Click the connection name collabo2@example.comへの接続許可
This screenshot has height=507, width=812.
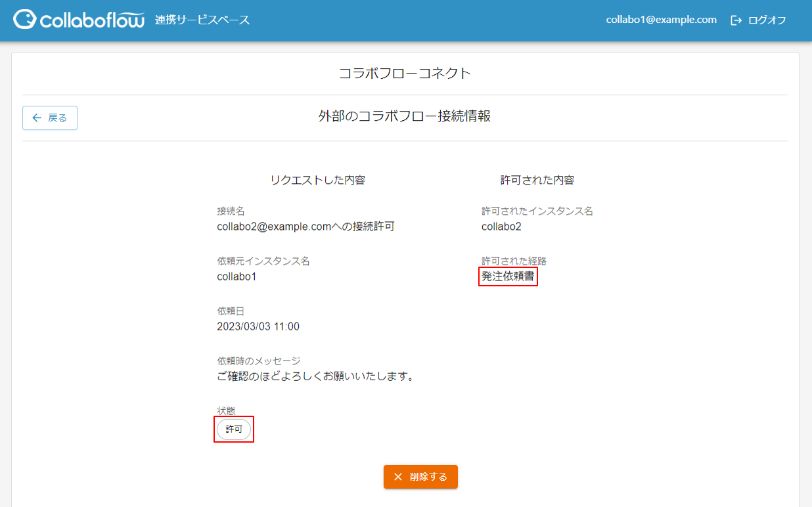305,227
